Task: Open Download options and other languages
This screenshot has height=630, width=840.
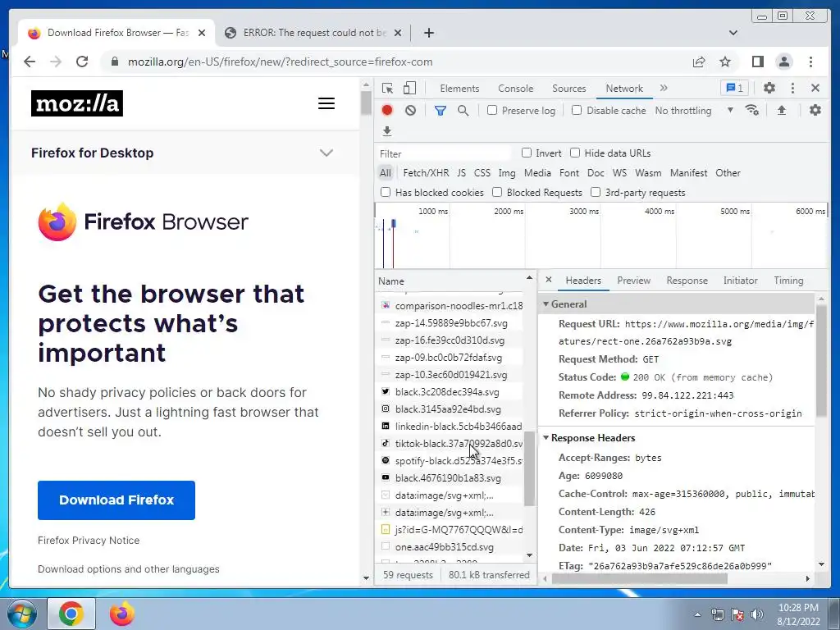Action: coord(129,569)
